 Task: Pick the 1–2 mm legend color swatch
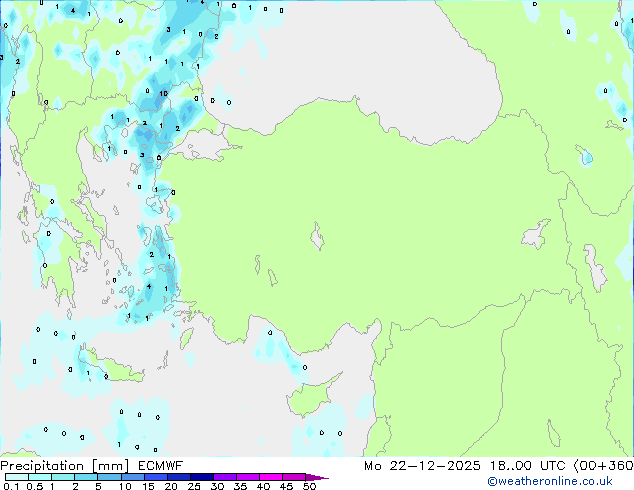point(63,477)
